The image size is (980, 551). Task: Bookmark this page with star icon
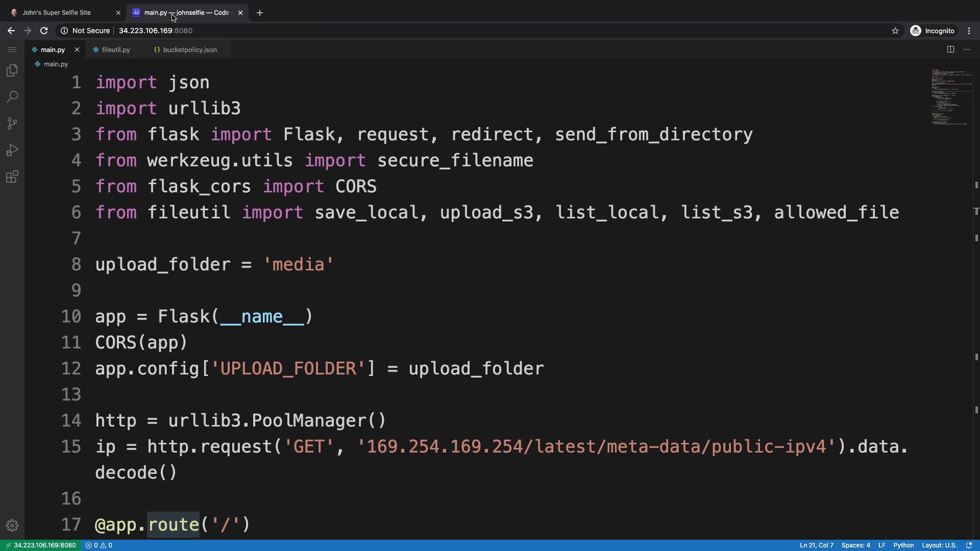[x=895, y=31]
